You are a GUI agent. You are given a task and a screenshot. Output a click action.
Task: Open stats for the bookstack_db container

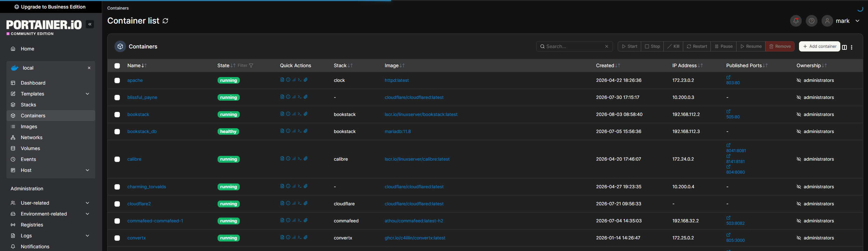[x=294, y=131]
